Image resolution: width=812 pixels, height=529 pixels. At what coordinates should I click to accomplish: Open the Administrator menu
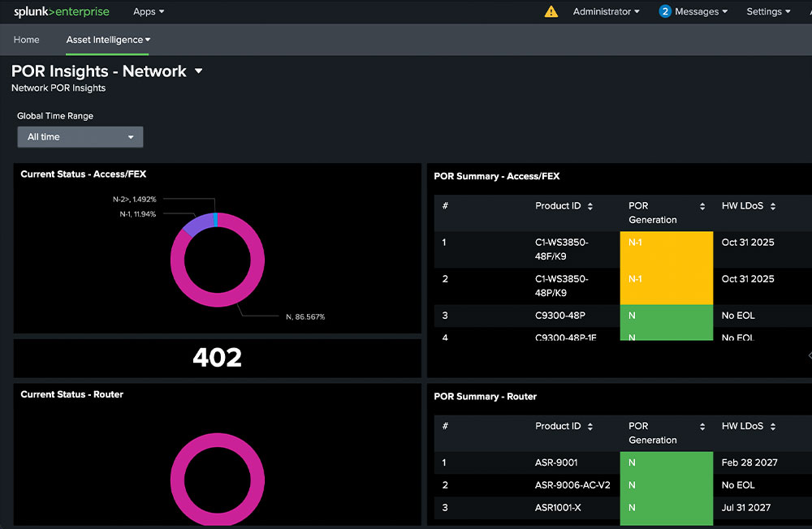[x=606, y=11]
